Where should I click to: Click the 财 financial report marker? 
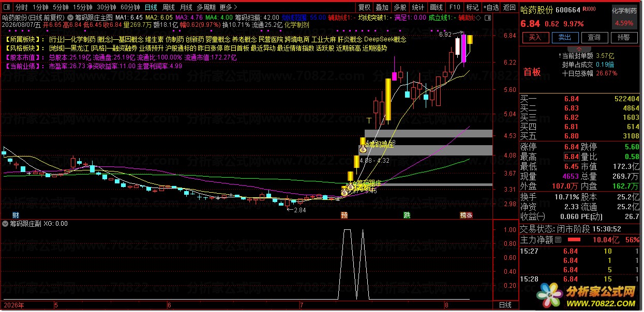pyautogui.click(x=16, y=215)
